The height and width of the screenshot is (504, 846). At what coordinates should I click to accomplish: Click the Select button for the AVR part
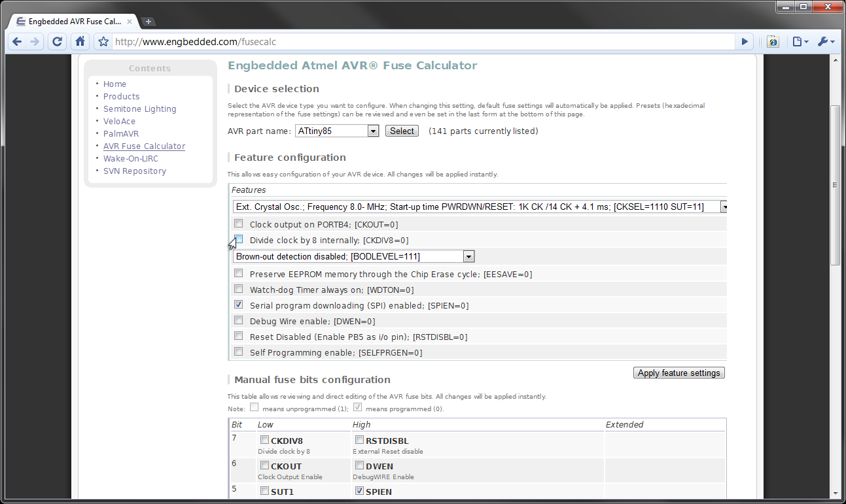pos(402,131)
